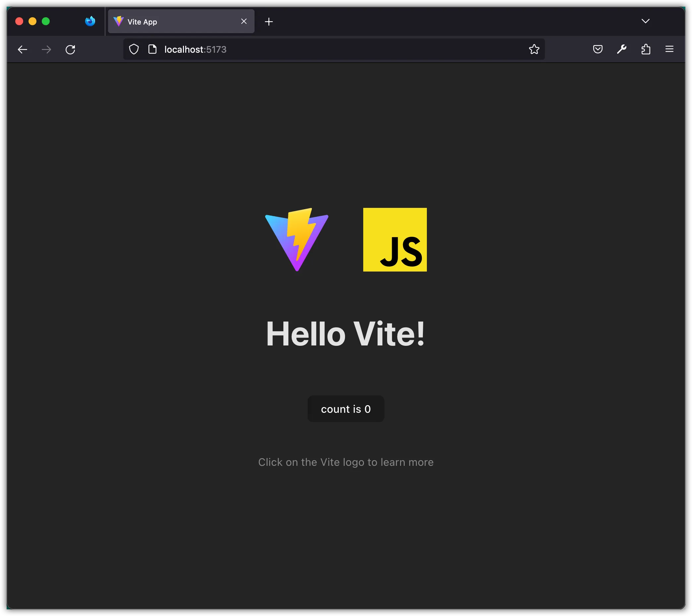The image size is (692, 616).
Task: Bookmark this page with the star
Action: pyautogui.click(x=534, y=49)
